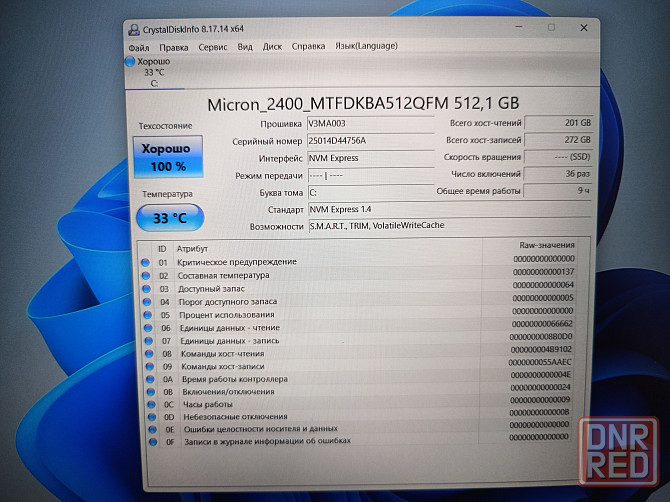Open the Файл menu
The image size is (670, 502).
point(139,47)
